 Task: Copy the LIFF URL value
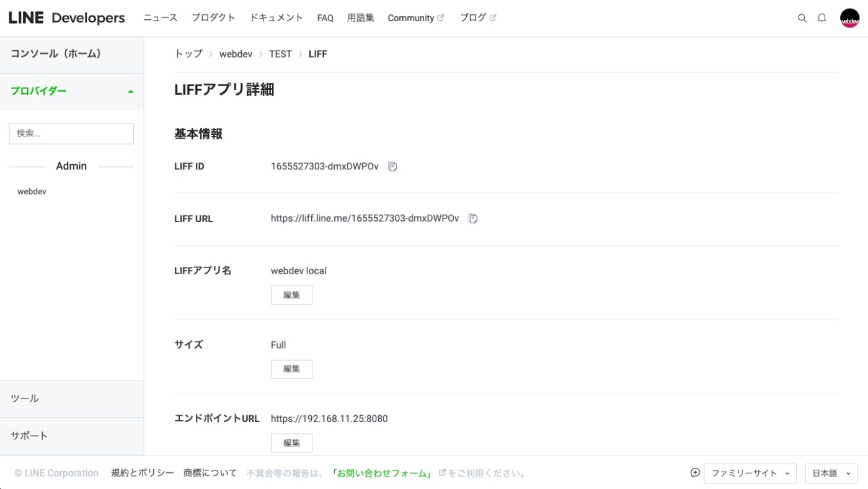pos(473,218)
